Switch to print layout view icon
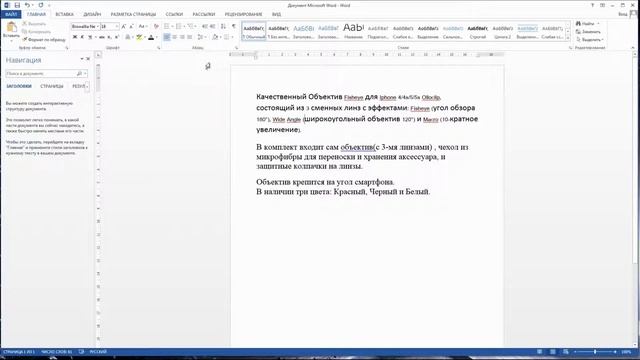Image resolution: width=640 pixels, height=360 pixels. pyautogui.click(x=553, y=352)
